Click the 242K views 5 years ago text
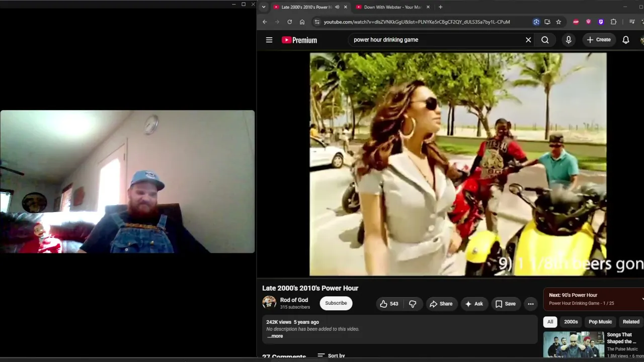Screen dimensions: 644x362 point(292,322)
